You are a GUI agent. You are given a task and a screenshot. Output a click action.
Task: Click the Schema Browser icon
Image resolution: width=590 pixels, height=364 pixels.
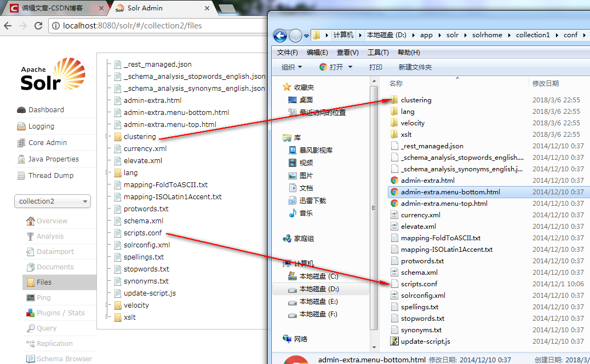(x=31, y=359)
